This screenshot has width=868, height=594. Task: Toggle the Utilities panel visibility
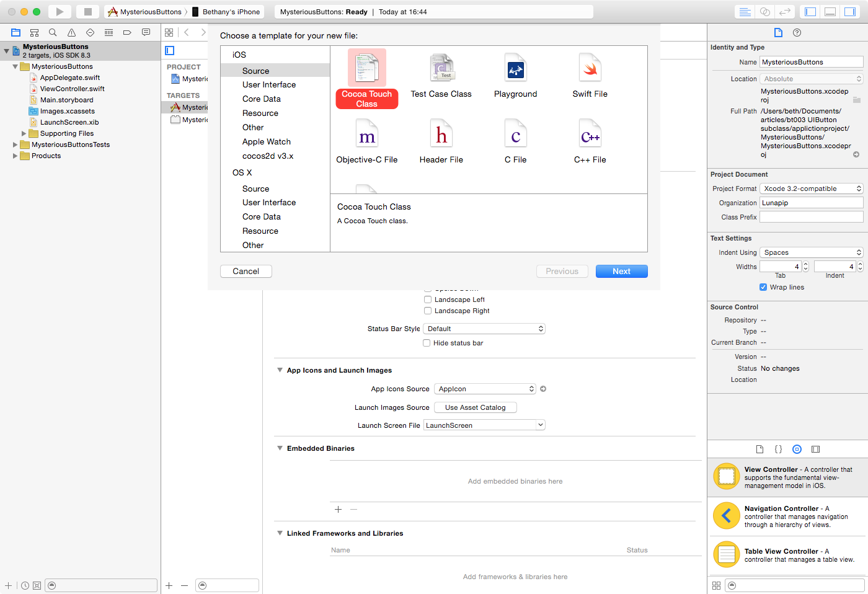click(850, 12)
